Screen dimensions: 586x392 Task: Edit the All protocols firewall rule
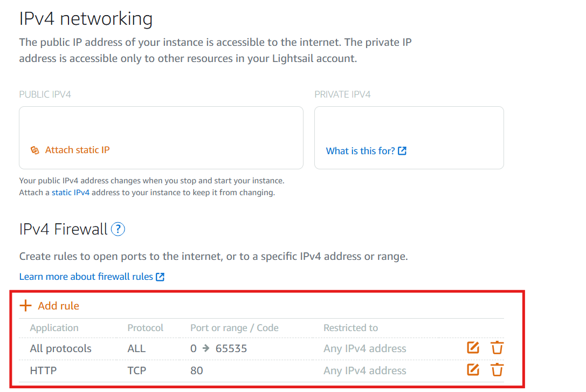click(473, 348)
